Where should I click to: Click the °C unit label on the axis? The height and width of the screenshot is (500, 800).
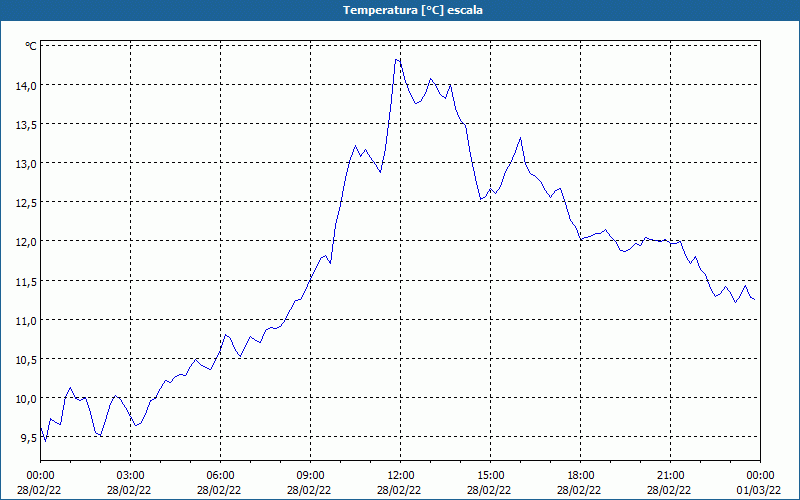point(31,46)
